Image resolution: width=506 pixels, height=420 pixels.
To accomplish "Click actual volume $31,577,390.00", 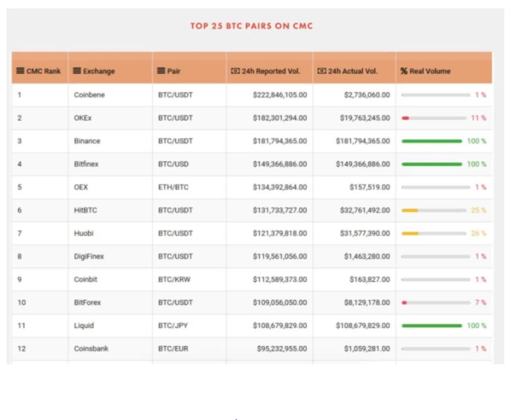I will pos(365,233).
